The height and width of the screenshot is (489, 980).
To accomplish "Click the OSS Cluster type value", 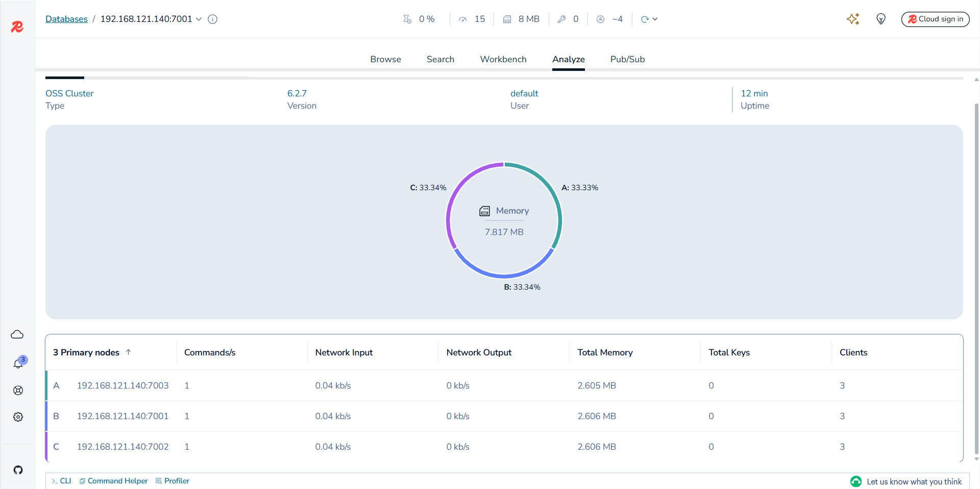I will pyautogui.click(x=69, y=93).
